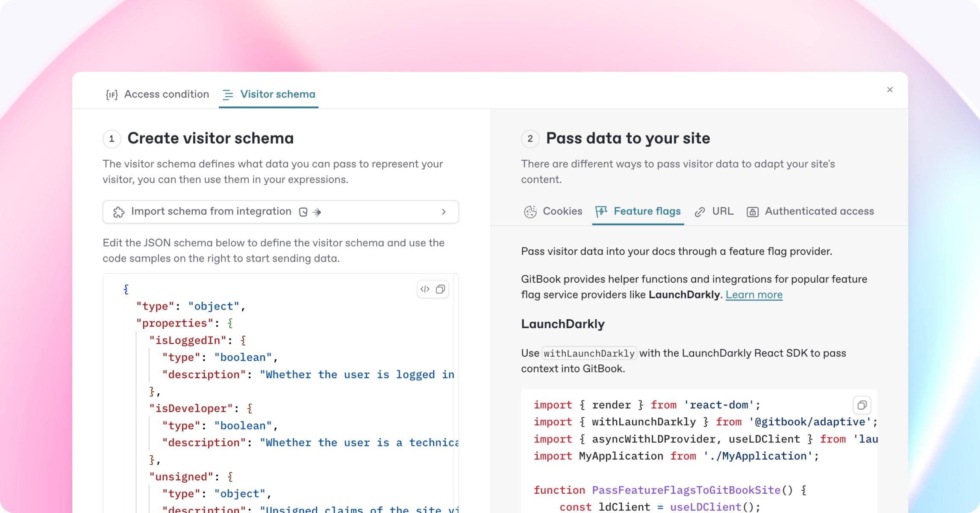Close the dialog with the X icon
The width and height of the screenshot is (980, 513).
pyautogui.click(x=890, y=90)
